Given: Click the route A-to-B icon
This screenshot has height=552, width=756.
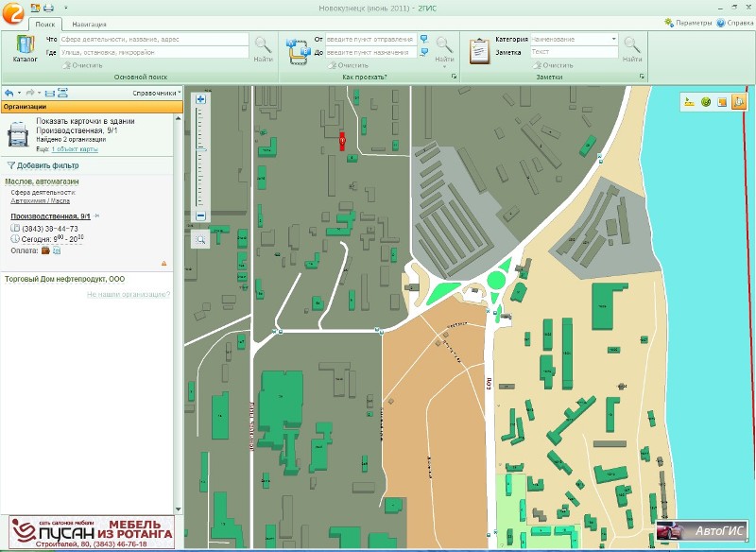Looking at the screenshot, I should click(297, 51).
